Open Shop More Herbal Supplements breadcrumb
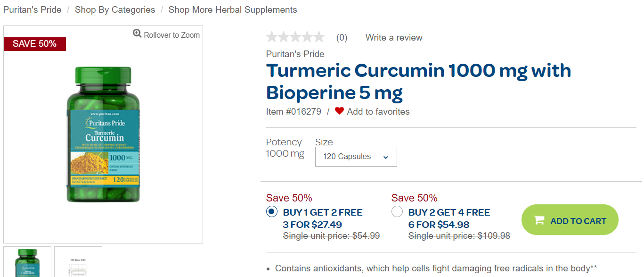This screenshot has height=277, width=644. (x=233, y=10)
